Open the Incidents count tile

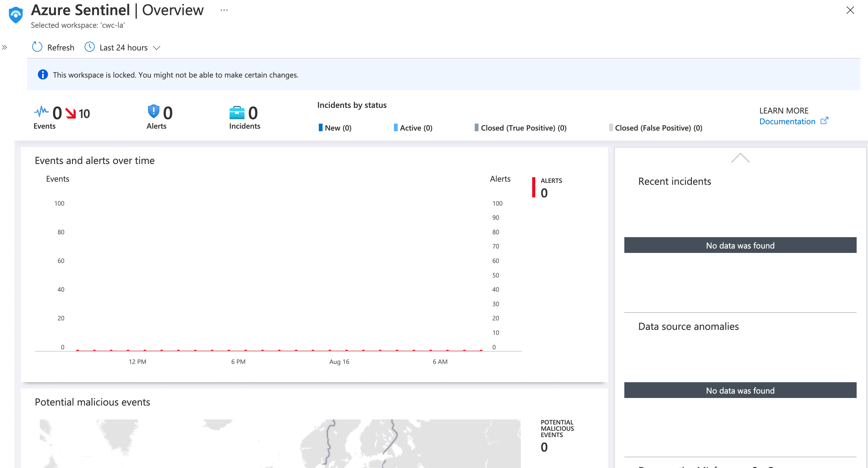click(245, 118)
